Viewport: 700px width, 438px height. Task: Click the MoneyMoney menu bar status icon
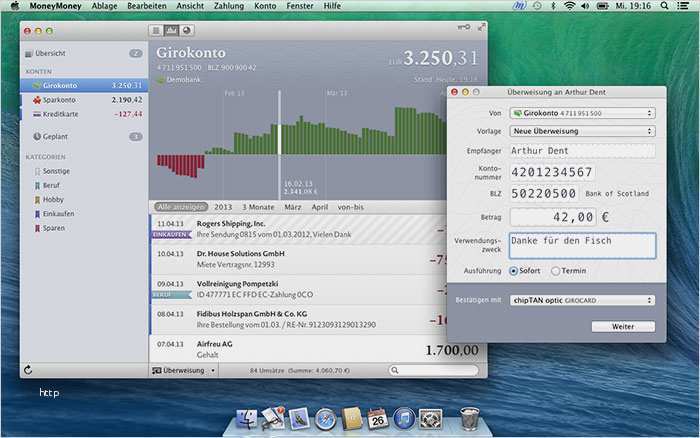[519, 6]
